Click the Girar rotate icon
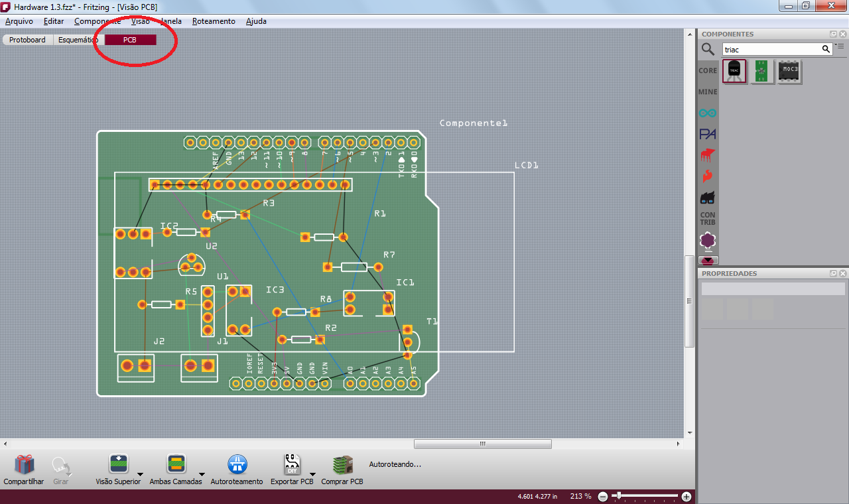 point(60,465)
